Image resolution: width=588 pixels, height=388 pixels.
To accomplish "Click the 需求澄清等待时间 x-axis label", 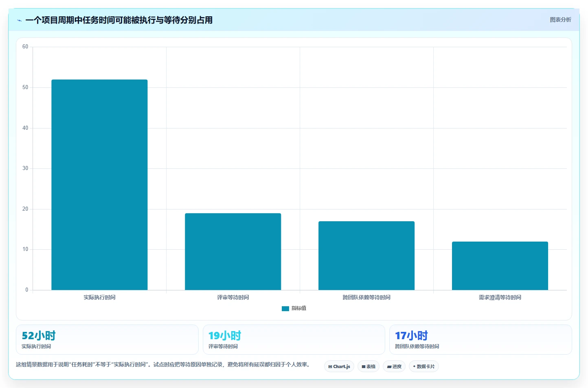I will pos(500,297).
